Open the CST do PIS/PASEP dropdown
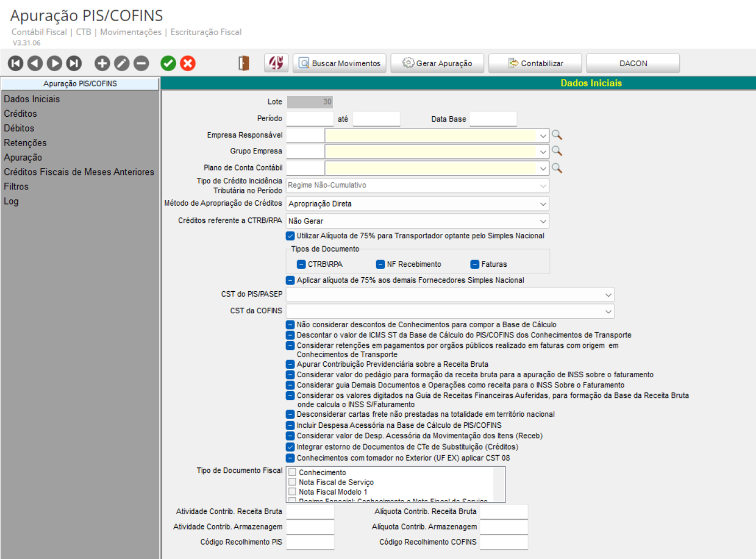Screen dimensions: 756x559 (450, 295)
